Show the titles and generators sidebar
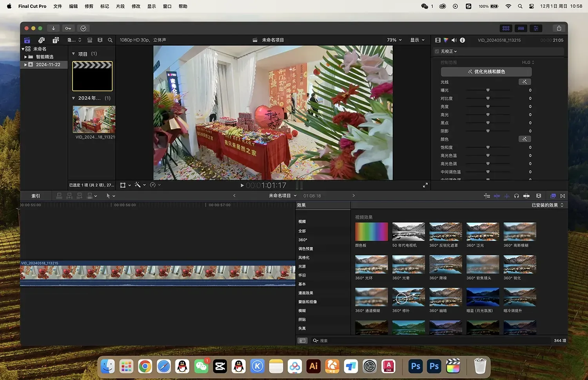Image resolution: width=588 pixels, height=380 pixels. click(56, 40)
